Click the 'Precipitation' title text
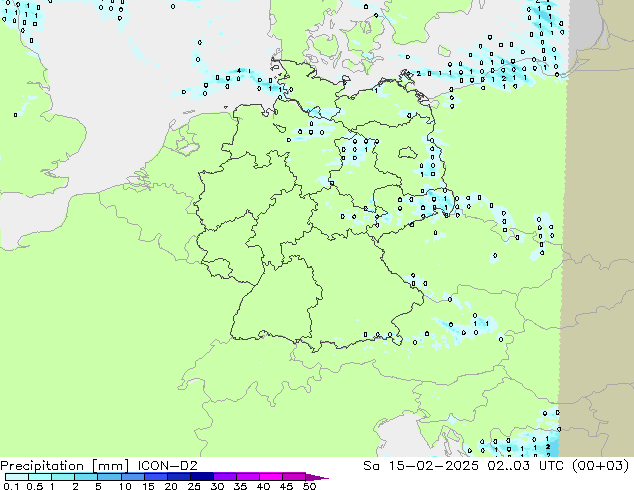The height and width of the screenshot is (490, 634). [42, 466]
